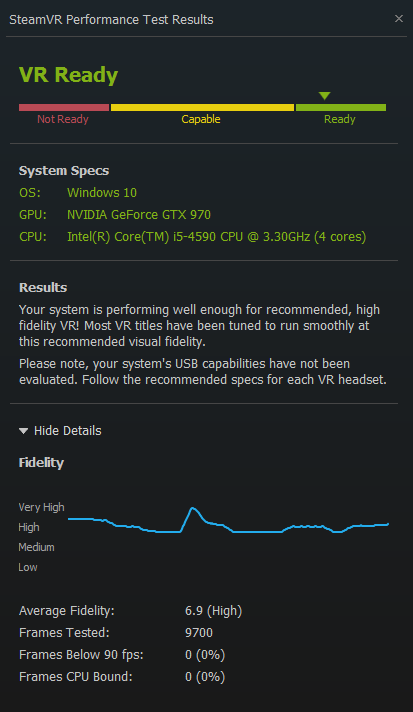Select the VR Ready heading

pyautogui.click(x=69, y=75)
